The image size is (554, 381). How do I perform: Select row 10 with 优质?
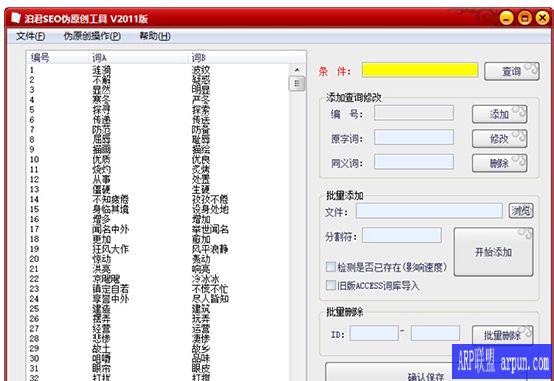pyautogui.click(x=158, y=159)
